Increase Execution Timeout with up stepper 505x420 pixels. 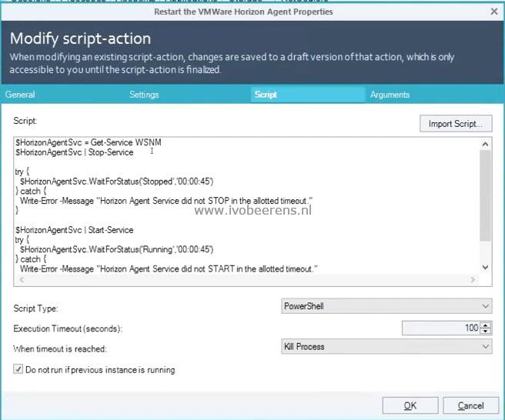(485, 325)
